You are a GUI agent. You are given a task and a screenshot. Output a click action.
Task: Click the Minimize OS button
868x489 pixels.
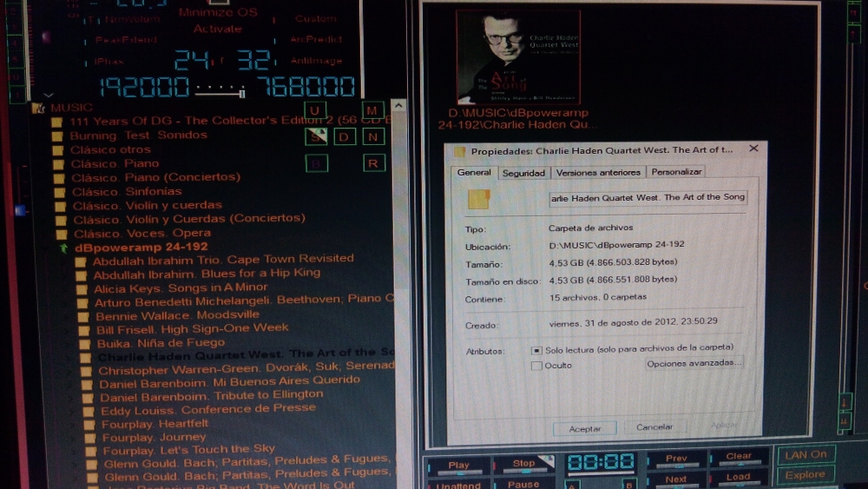point(218,12)
